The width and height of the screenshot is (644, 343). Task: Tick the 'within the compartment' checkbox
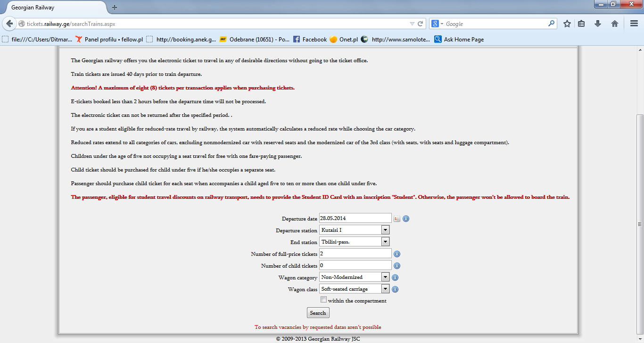323,300
